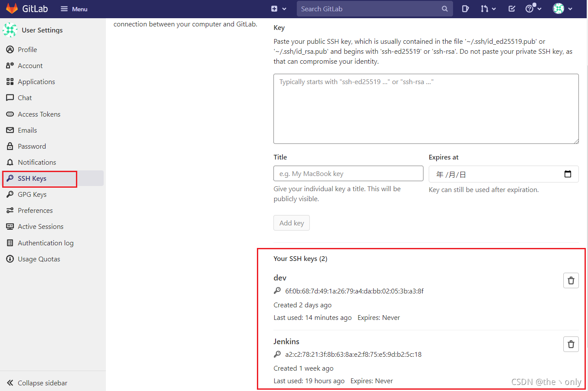588x391 pixels.
Task: Click the User Settings avatar in sidebar
Action: (x=10, y=30)
